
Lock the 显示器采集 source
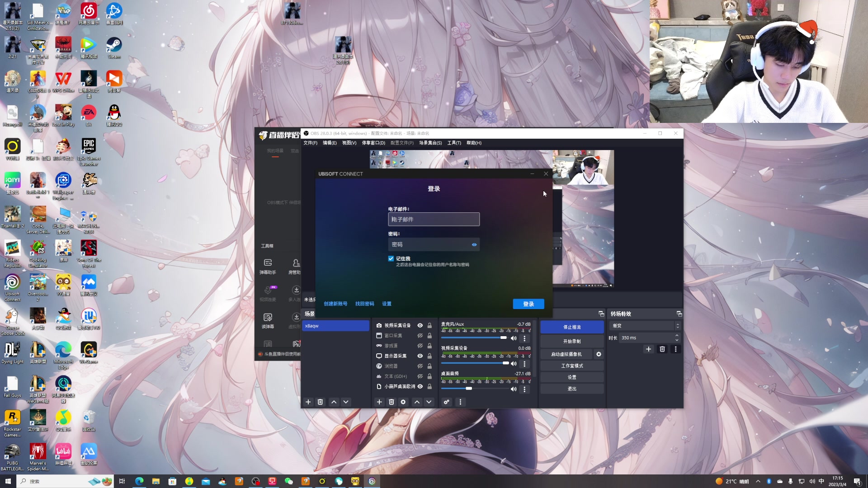pos(429,356)
